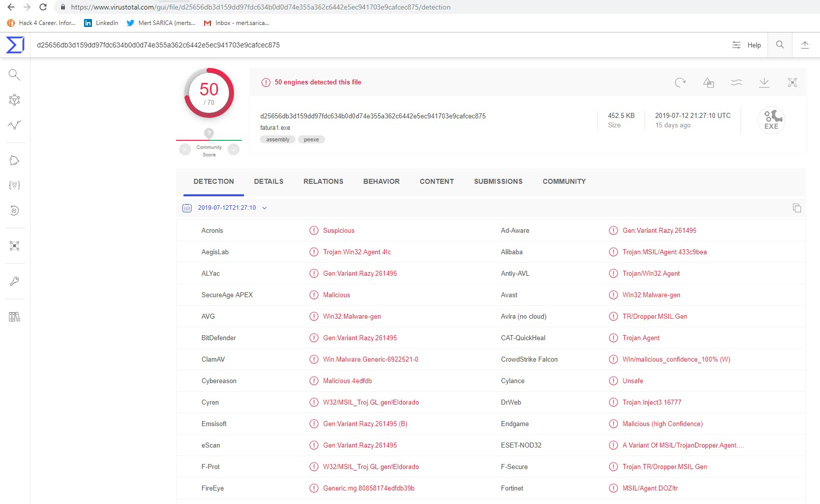Click the network nodes icon in sidebar
Screen dimensions: 820x504
14,246
